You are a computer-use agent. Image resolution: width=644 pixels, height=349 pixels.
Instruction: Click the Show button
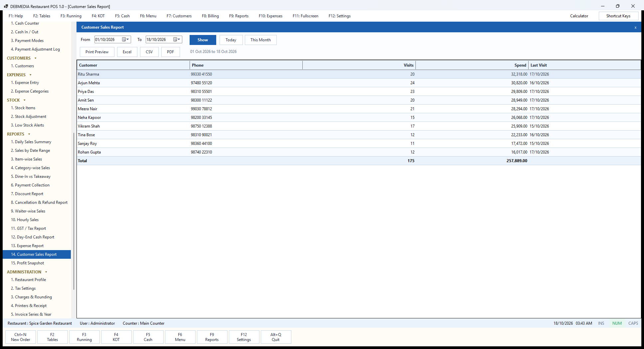pos(203,40)
